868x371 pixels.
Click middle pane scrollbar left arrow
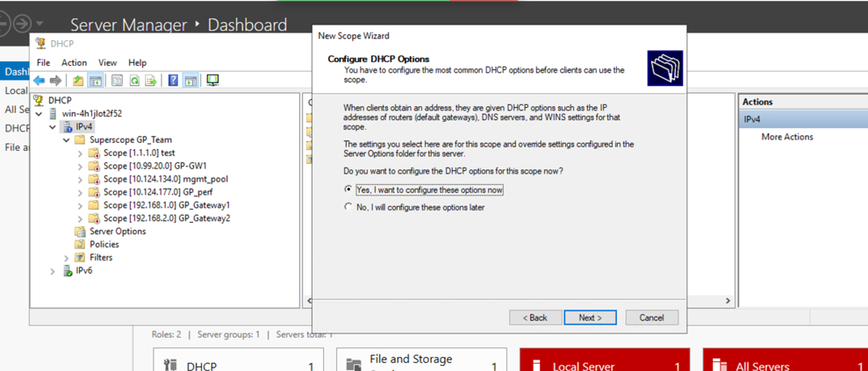[x=310, y=300]
